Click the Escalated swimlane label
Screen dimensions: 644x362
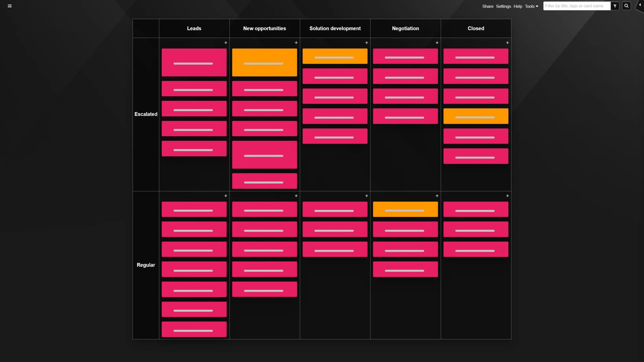coord(146,114)
